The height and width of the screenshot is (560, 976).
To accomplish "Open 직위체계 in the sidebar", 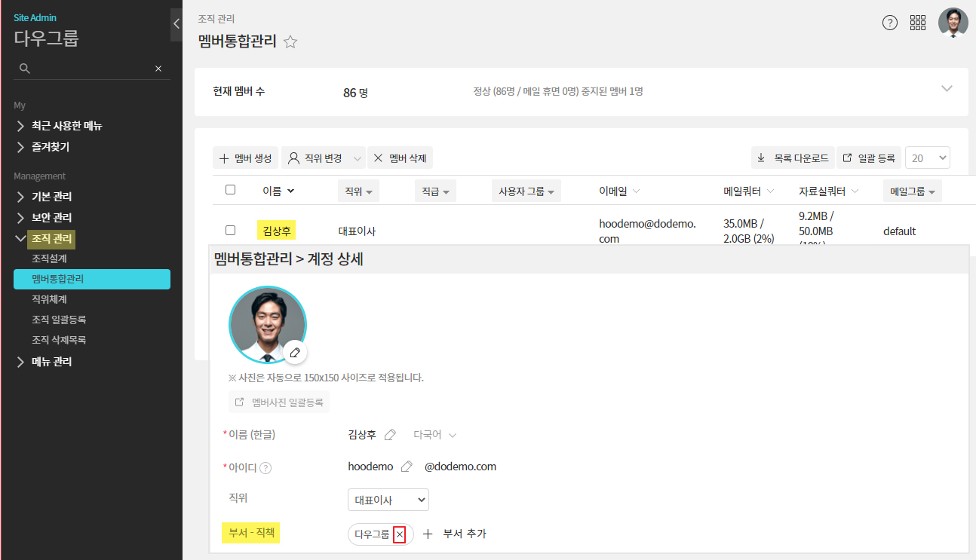I will [x=50, y=299].
